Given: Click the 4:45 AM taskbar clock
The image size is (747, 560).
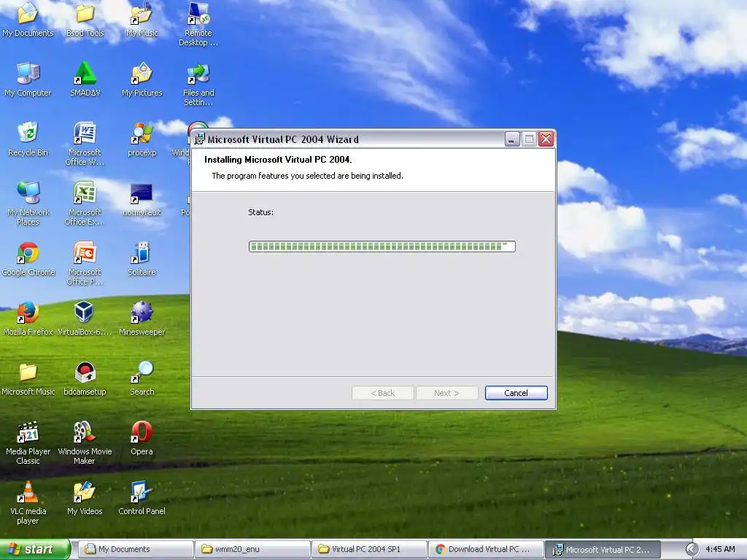Looking at the screenshot, I should pos(720,549).
